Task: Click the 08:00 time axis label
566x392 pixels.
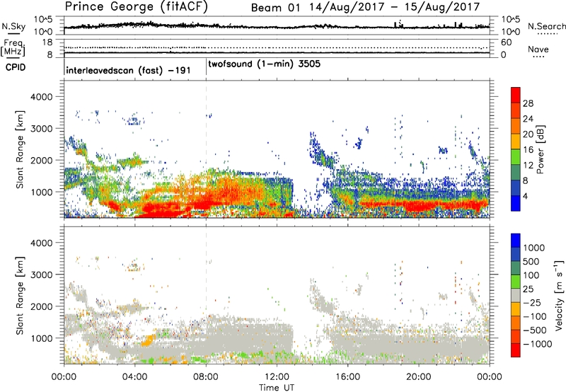Action: (x=206, y=377)
